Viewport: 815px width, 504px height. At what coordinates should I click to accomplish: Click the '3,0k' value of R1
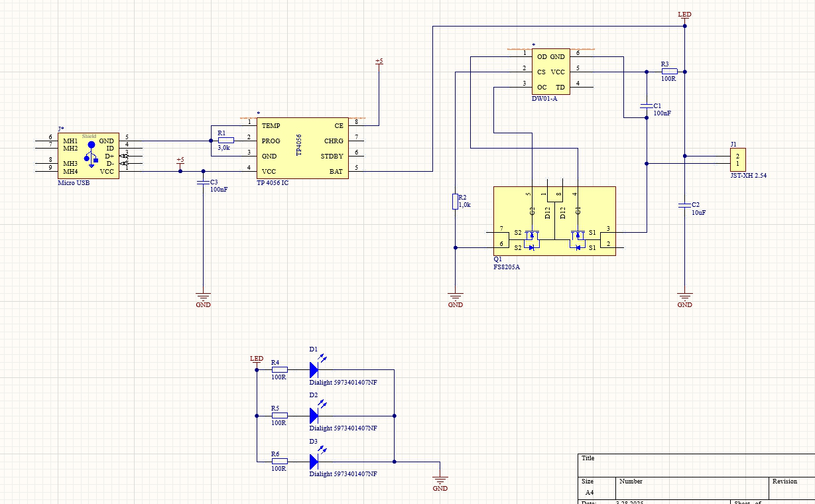223,148
